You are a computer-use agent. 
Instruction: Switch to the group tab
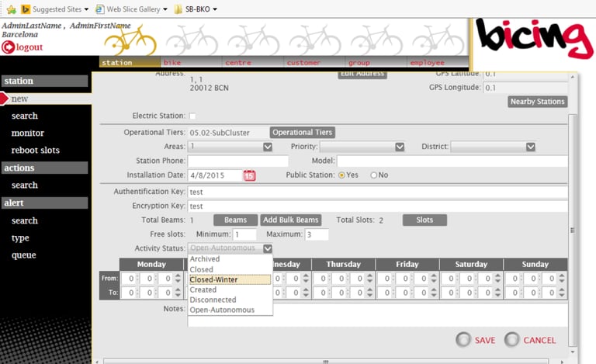click(376, 62)
